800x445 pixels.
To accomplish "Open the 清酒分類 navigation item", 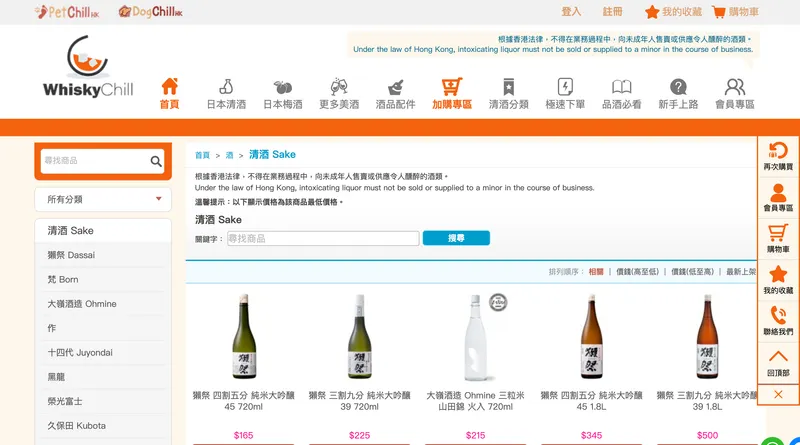I will [x=509, y=93].
